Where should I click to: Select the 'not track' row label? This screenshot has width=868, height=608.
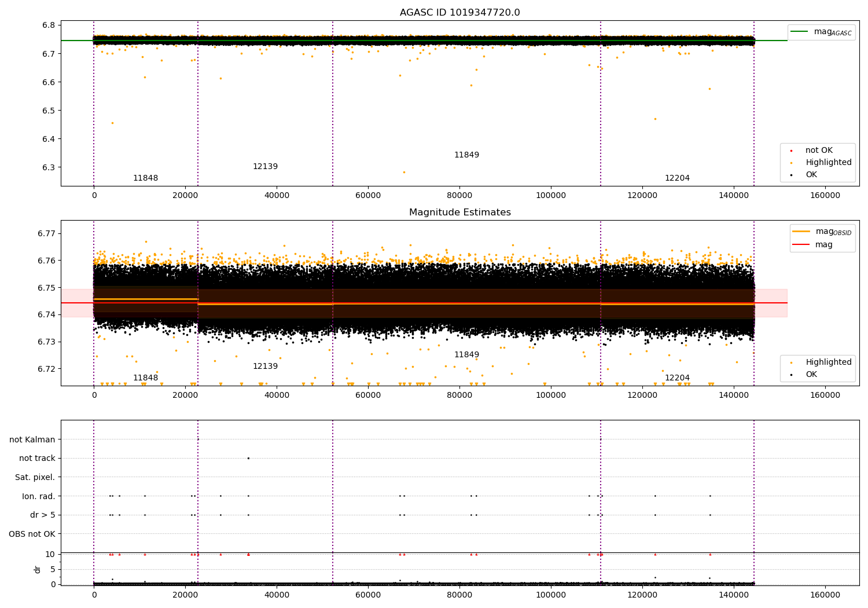pos(37,458)
